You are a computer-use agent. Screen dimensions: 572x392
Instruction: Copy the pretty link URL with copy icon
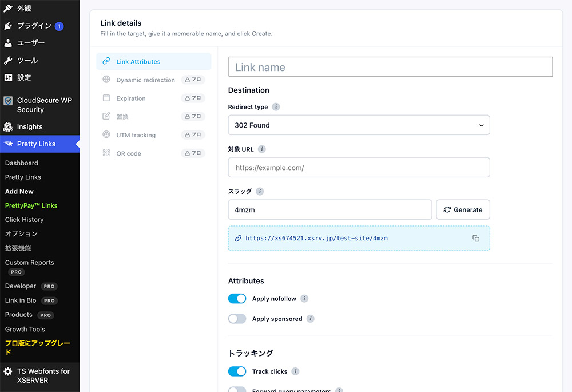pos(476,238)
